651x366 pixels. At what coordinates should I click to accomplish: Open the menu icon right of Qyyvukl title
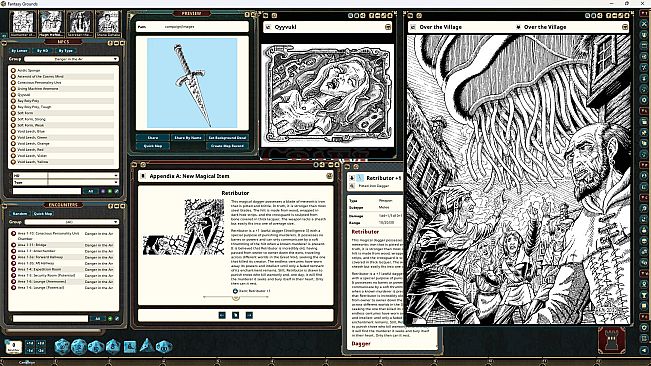387,27
